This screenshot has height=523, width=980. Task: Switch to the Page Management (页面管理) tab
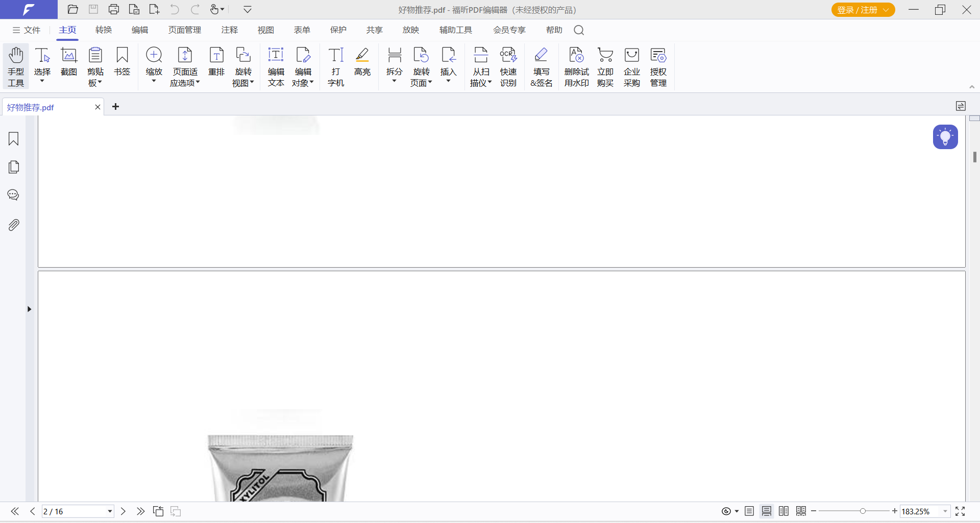pyautogui.click(x=185, y=30)
